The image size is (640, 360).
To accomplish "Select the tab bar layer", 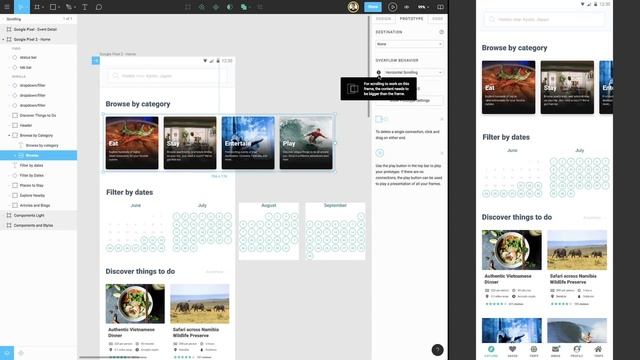I will click(38, 67).
